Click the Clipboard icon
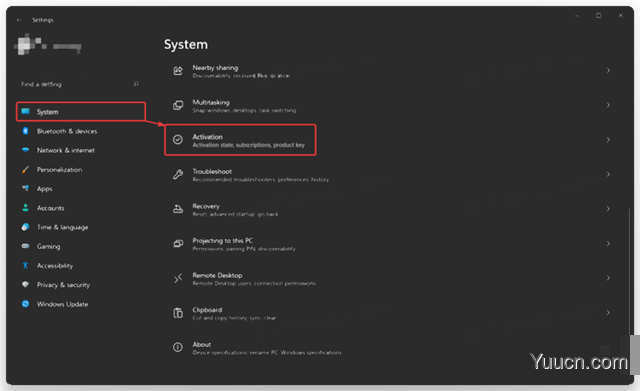 [178, 313]
